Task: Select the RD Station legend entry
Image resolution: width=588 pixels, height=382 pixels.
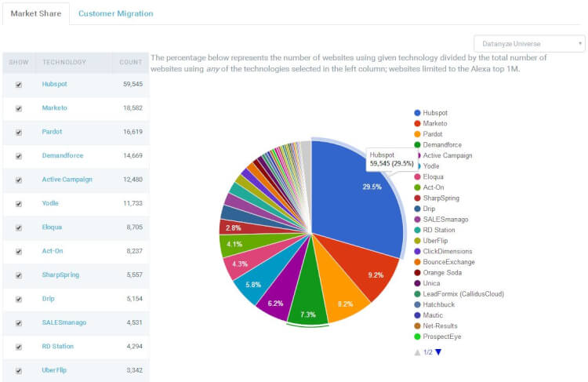Action: click(434, 230)
